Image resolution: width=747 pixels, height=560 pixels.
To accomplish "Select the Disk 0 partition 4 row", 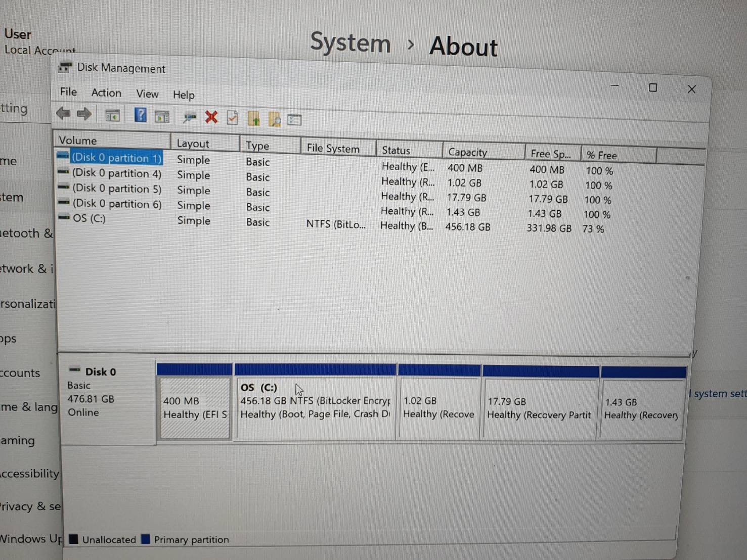I will [117, 173].
